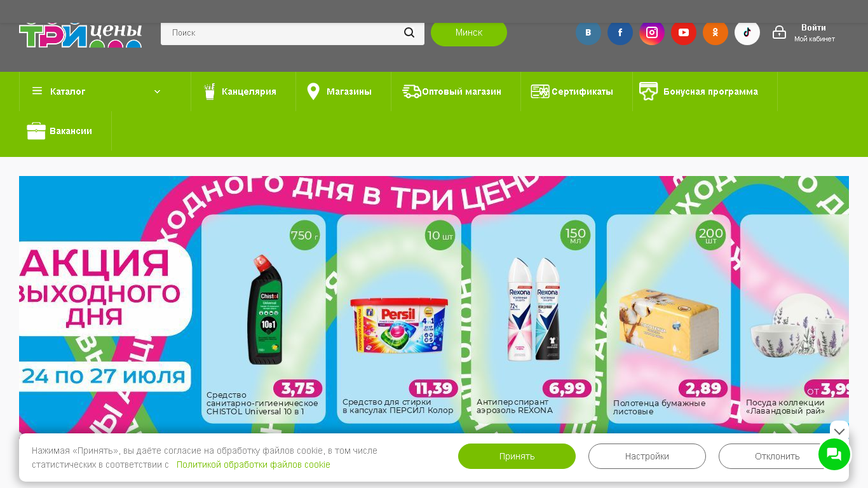Screen dimensions: 868x488
Task: Open the green chat widget icon
Action: pos(834,454)
